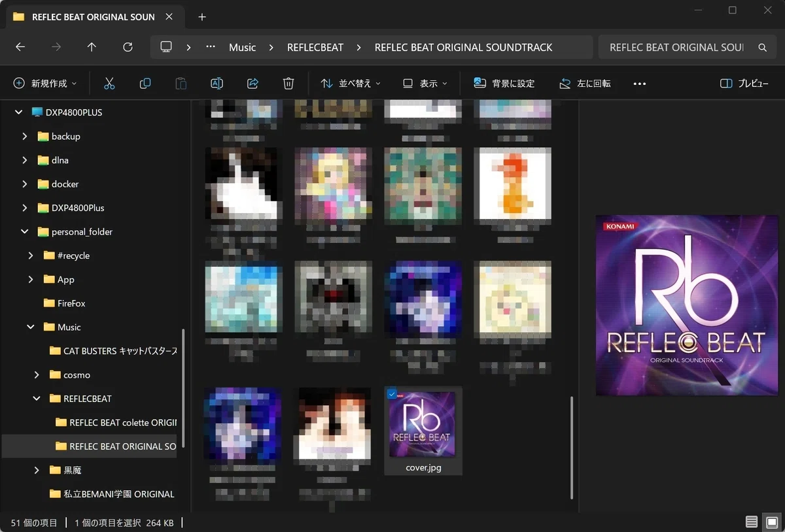Viewport: 785px width, 532px height.
Task: Click the Rename icon
Action: click(x=217, y=83)
